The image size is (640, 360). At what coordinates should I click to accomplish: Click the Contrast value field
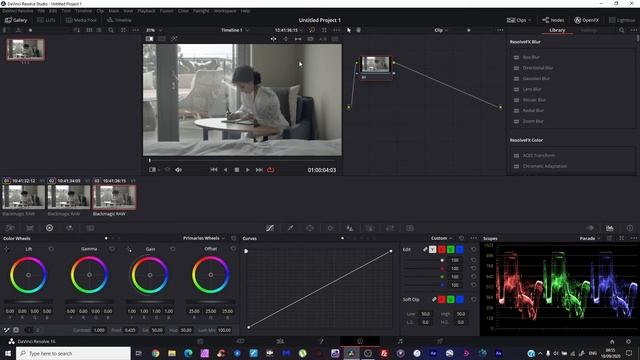click(x=99, y=330)
